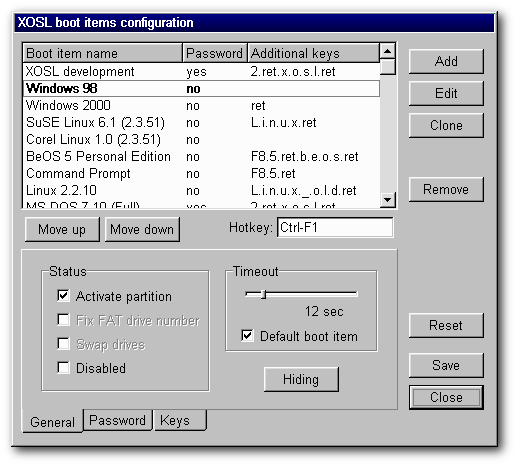
Task: Click the L.i.n.u.x._.o.l.d.ret keys cell
Action: tap(304, 191)
